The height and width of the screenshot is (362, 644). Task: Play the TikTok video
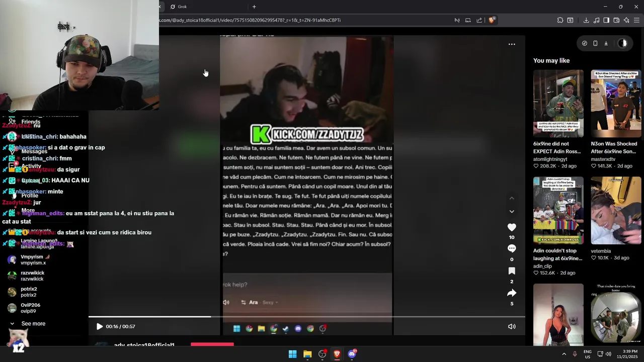point(100,326)
